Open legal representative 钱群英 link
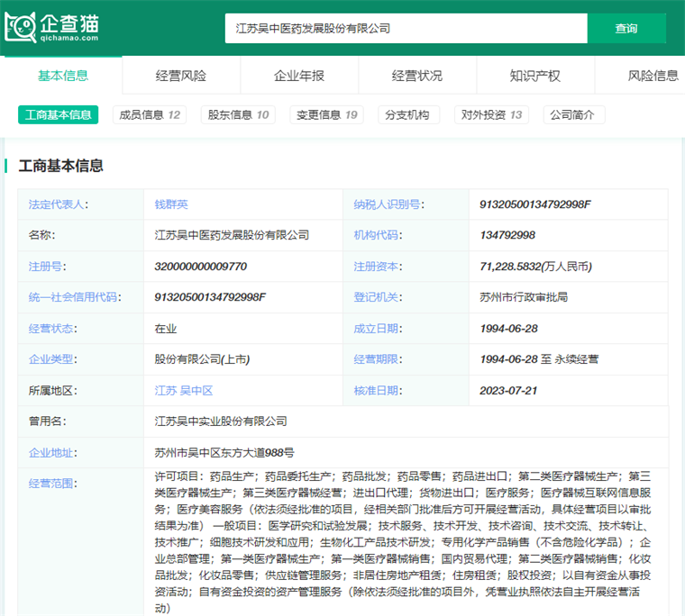 point(171,204)
